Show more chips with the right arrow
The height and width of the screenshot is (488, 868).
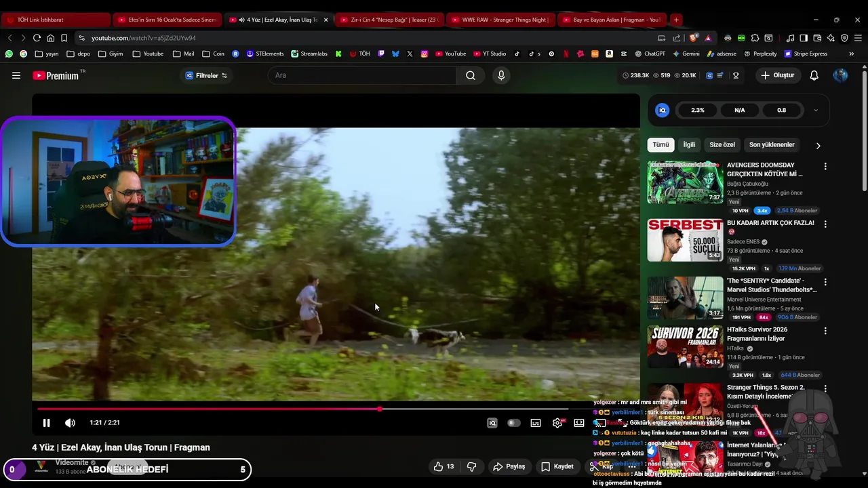click(x=818, y=145)
